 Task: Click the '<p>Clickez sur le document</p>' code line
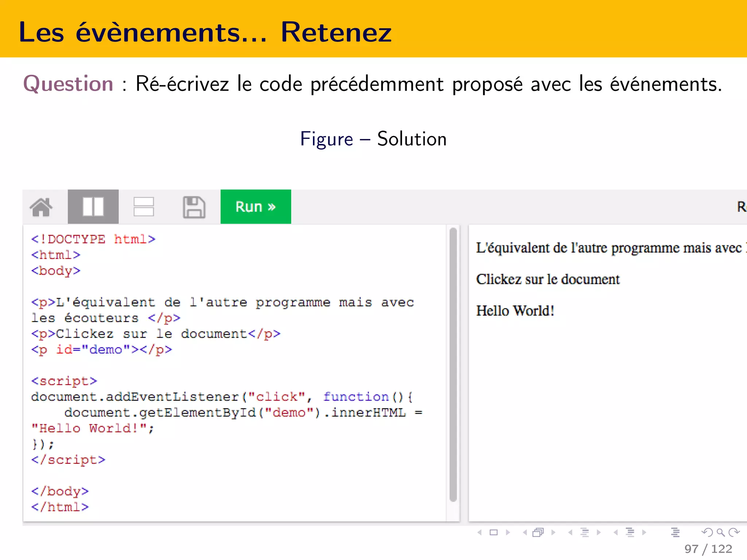(x=156, y=334)
